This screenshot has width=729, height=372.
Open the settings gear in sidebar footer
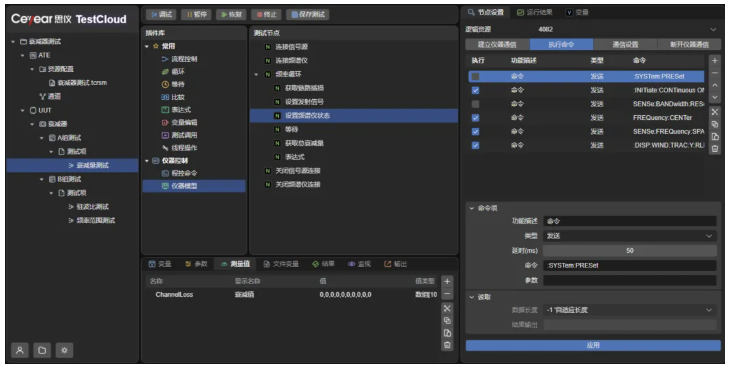coord(64,350)
